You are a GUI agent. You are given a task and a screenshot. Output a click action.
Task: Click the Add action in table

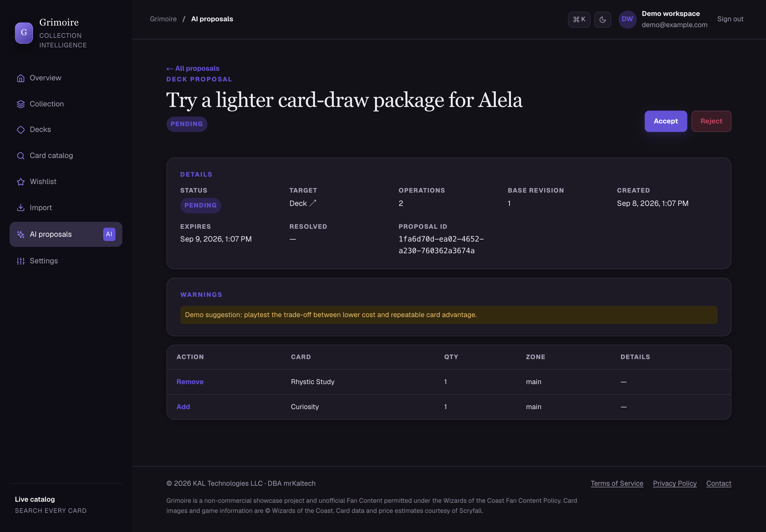tap(183, 407)
